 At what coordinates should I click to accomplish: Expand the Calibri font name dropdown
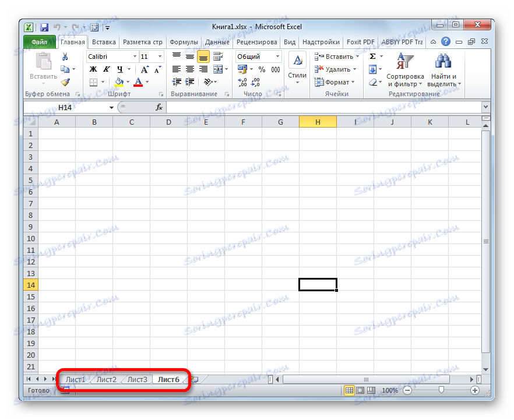tap(135, 57)
